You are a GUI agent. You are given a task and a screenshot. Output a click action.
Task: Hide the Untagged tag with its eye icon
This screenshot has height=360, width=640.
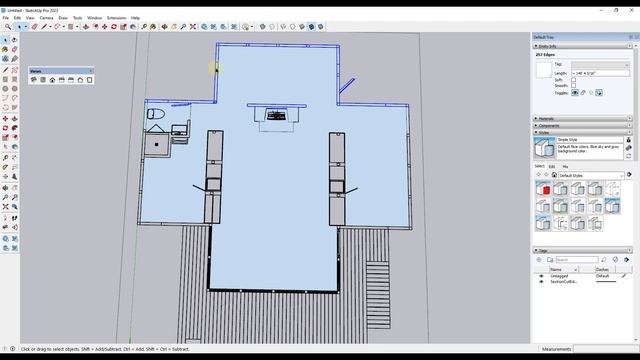click(x=541, y=276)
